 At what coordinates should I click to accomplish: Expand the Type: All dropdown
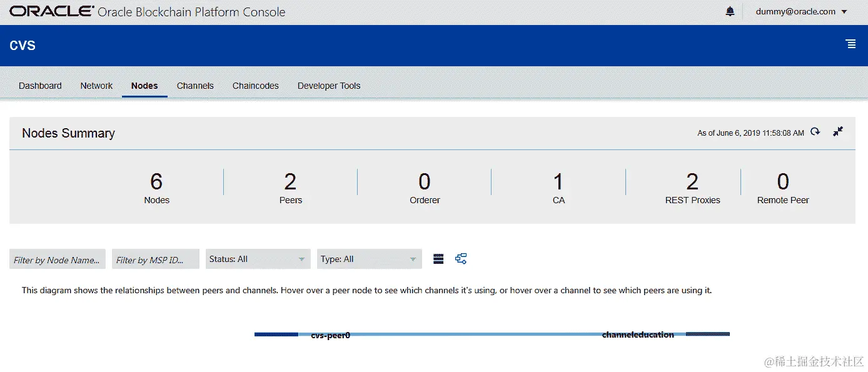(369, 259)
